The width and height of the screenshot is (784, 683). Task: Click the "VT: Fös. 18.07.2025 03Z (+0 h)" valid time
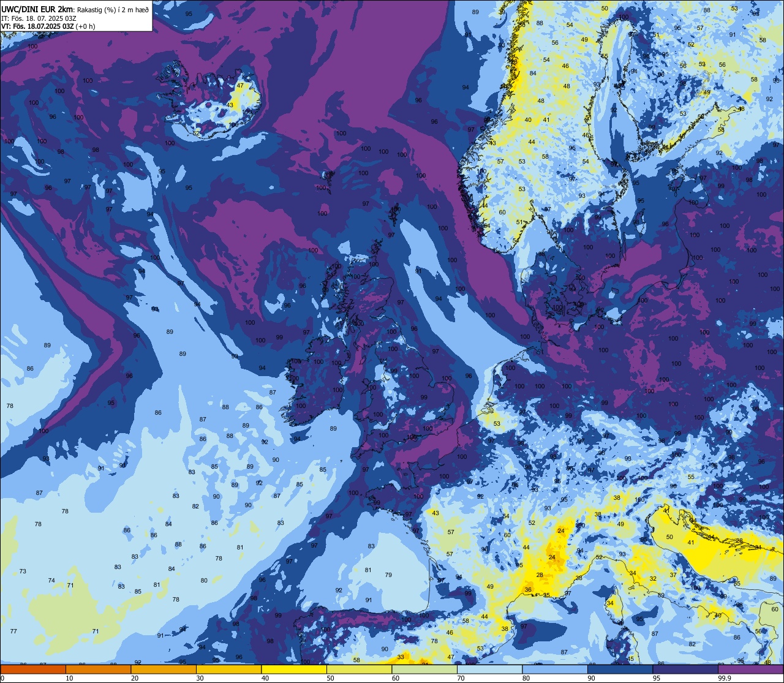[x=48, y=26]
